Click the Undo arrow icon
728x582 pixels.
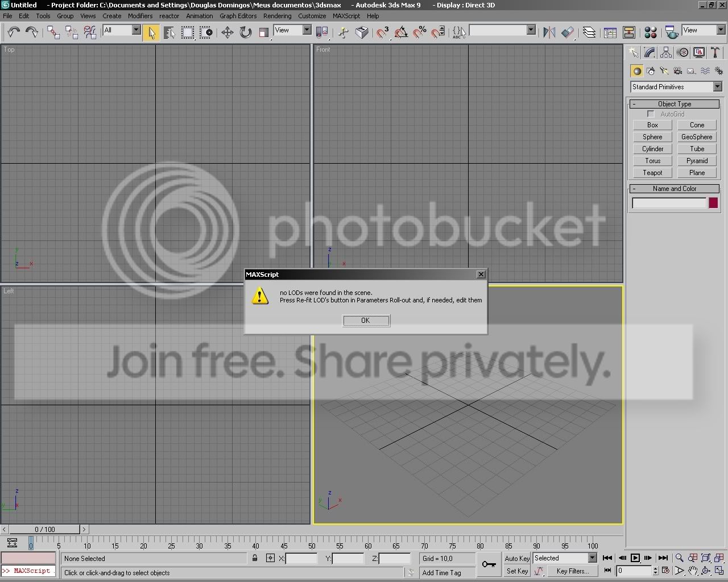pos(13,32)
